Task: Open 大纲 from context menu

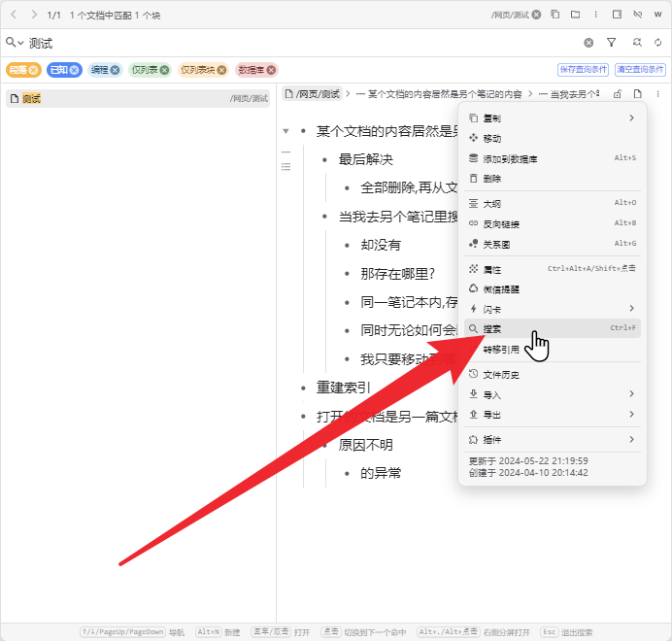Action: coord(552,203)
